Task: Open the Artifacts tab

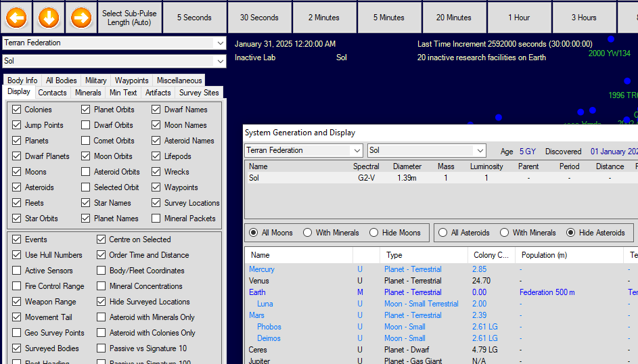Action: [158, 93]
